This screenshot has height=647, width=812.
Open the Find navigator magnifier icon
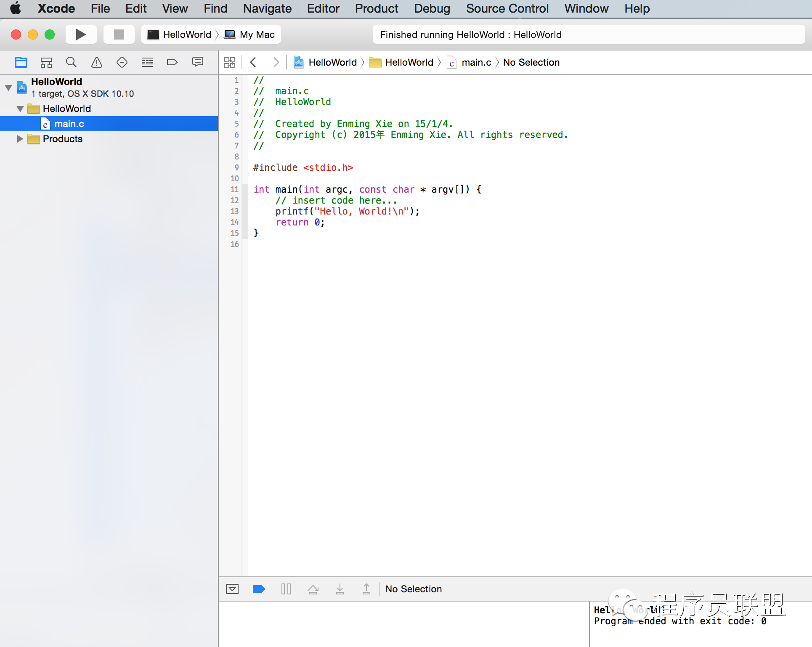[72, 63]
